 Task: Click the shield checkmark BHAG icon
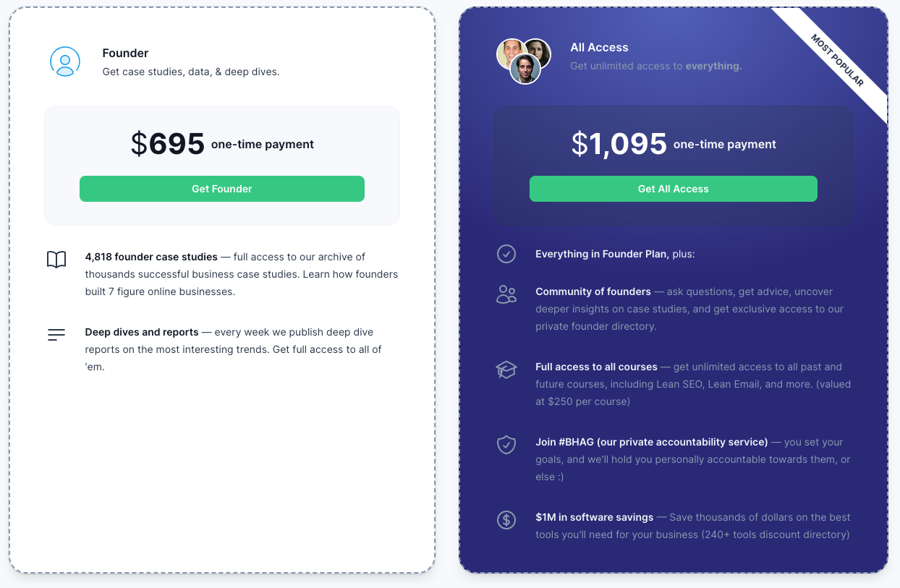(506, 445)
